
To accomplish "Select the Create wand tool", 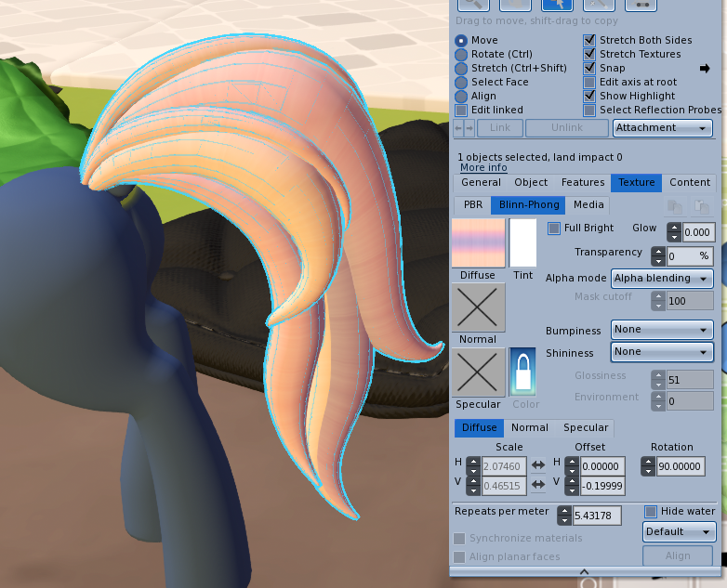I will coord(599,5).
